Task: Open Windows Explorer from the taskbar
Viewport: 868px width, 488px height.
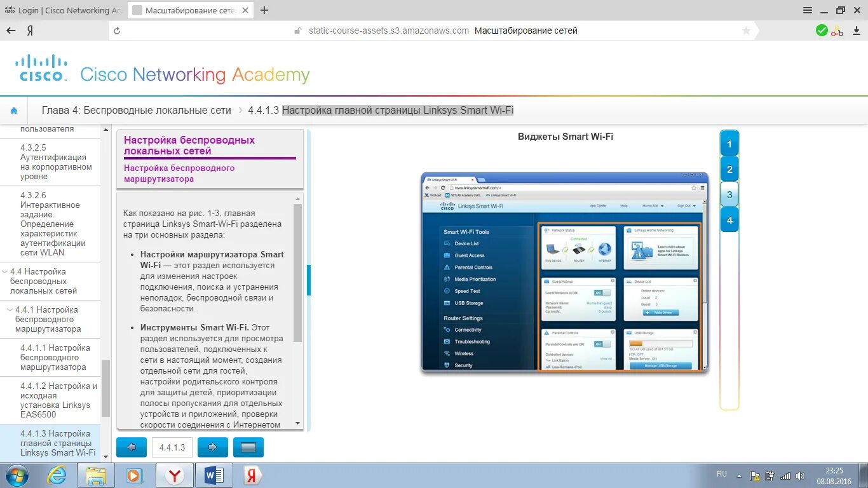Action: pyautogui.click(x=96, y=475)
